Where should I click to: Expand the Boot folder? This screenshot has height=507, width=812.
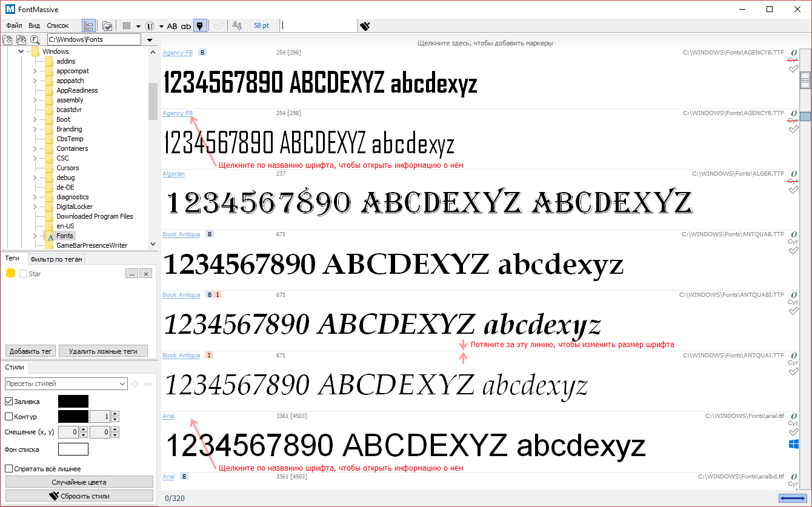pyautogui.click(x=35, y=119)
